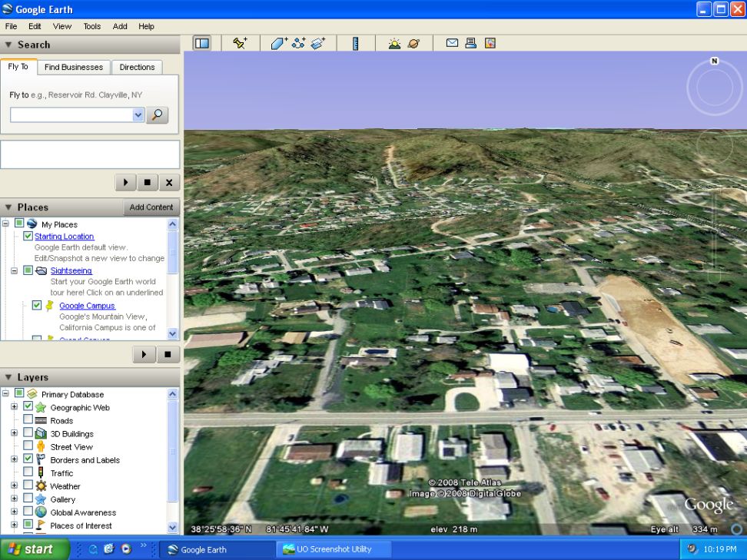Open the ruler measurement tool
Screen dimensions: 747x560
tap(355, 43)
